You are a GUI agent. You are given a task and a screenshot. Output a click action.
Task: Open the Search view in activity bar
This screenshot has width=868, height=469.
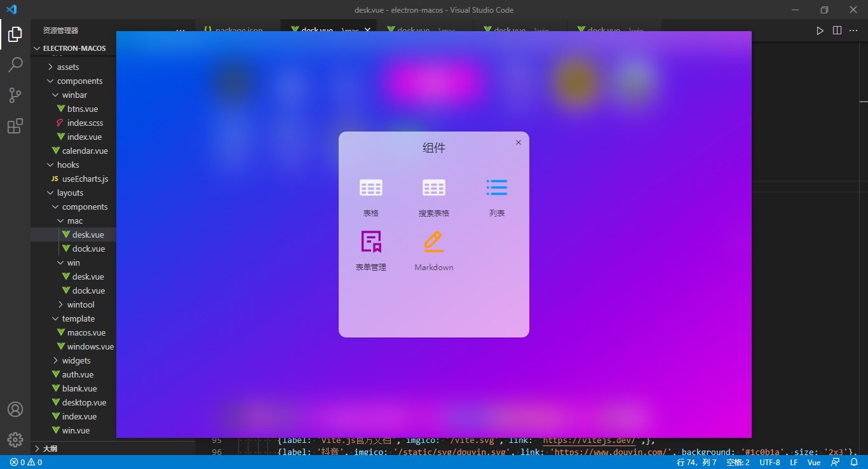pos(15,65)
